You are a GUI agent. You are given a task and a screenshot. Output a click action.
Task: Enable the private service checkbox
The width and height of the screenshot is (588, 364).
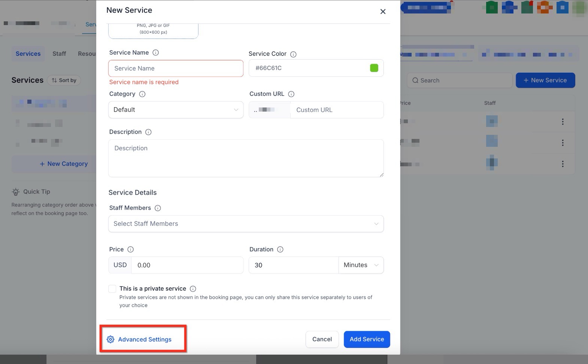coord(112,289)
